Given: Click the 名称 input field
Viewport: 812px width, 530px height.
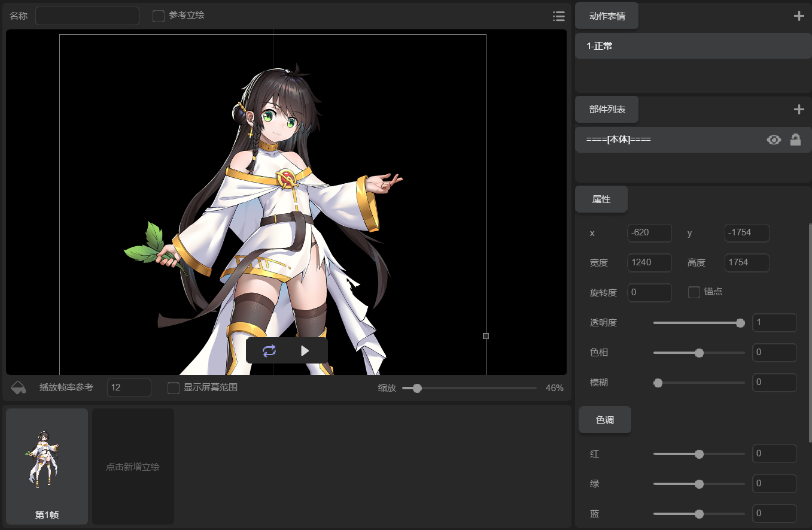Looking at the screenshot, I should pyautogui.click(x=87, y=16).
